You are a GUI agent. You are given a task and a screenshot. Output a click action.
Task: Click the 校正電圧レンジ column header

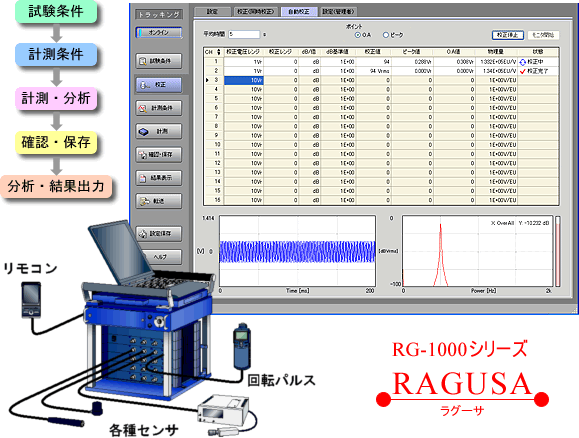click(x=244, y=52)
